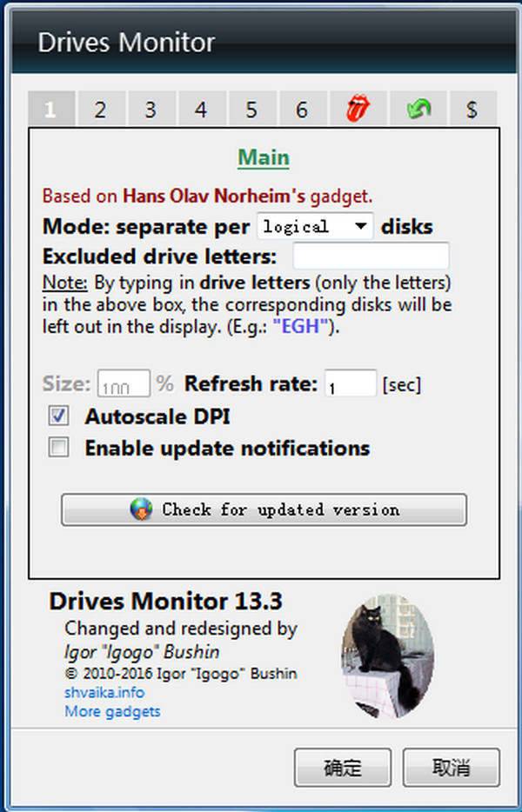Switch to tab 2

pyautogui.click(x=101, y=109)
